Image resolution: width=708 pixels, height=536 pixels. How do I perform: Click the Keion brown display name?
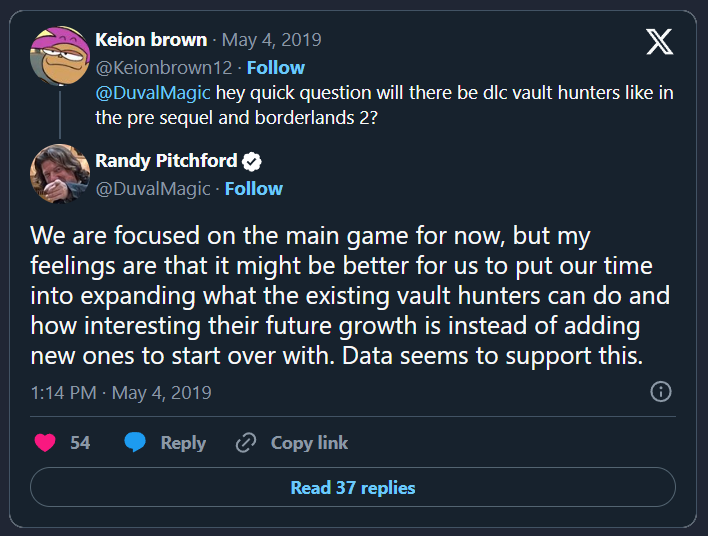click(x=151, y=40)
